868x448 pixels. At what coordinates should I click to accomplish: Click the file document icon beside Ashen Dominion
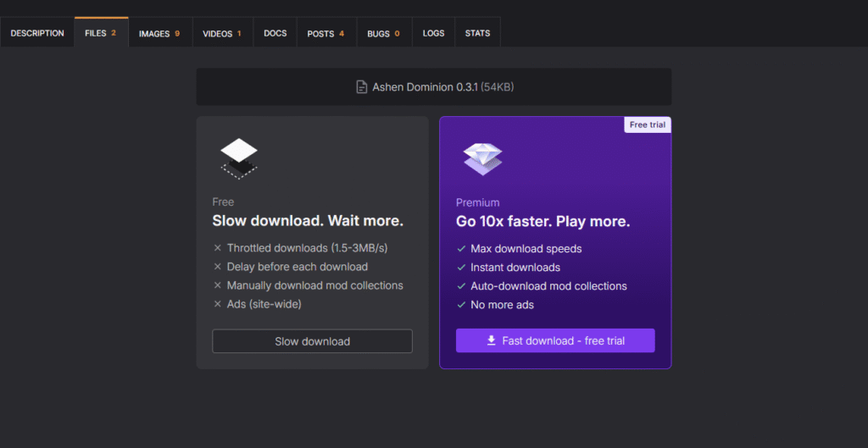(x=362, y=87)
